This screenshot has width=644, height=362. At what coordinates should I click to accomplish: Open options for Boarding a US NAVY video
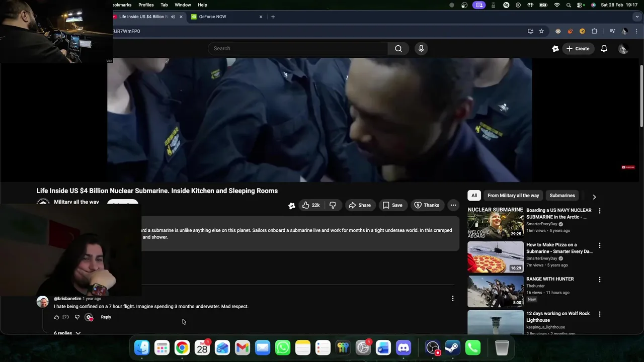click(599, 211)
